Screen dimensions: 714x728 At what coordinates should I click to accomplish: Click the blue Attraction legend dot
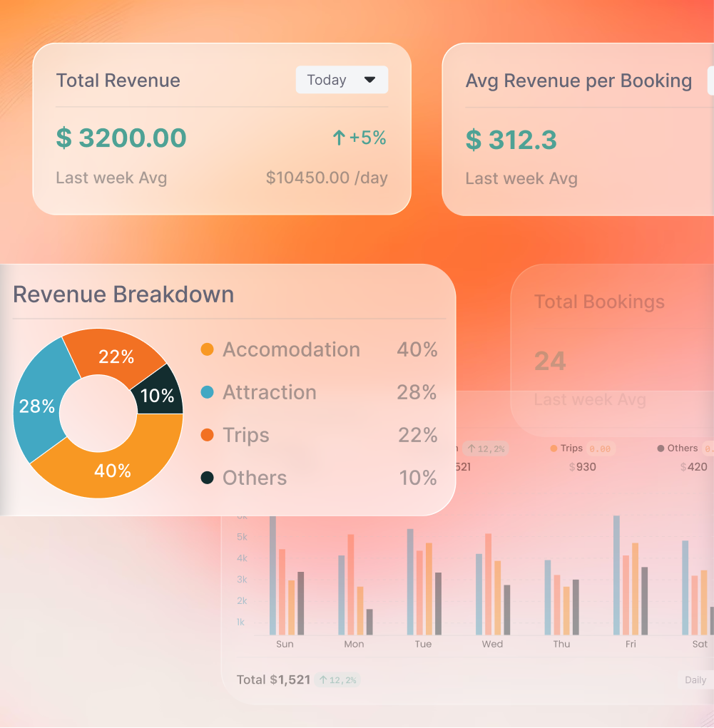(207, 392)
